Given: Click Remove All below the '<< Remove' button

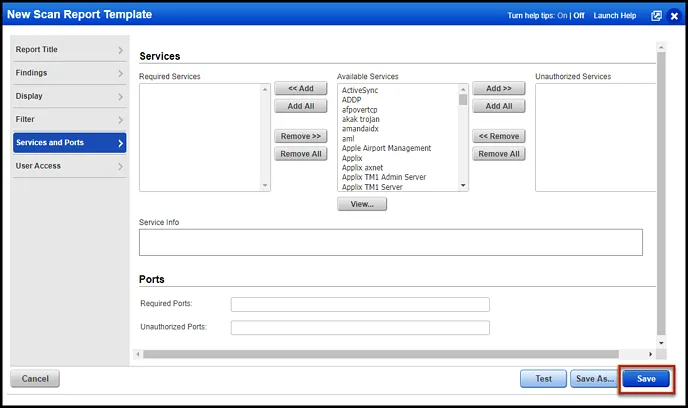Looking at the screenshot, I should pos(498,154).
